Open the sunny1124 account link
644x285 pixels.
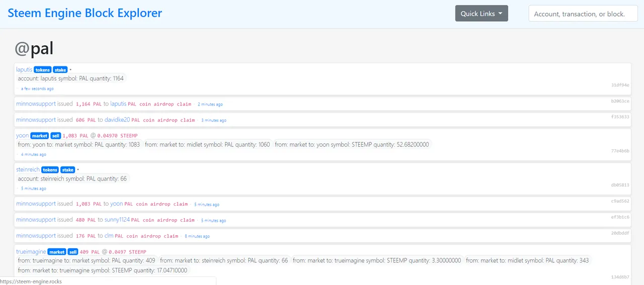[x=117, y=220]
